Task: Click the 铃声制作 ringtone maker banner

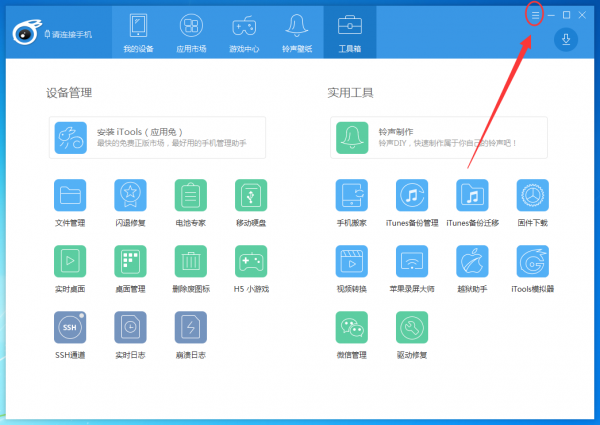Action: pos(439,138)
